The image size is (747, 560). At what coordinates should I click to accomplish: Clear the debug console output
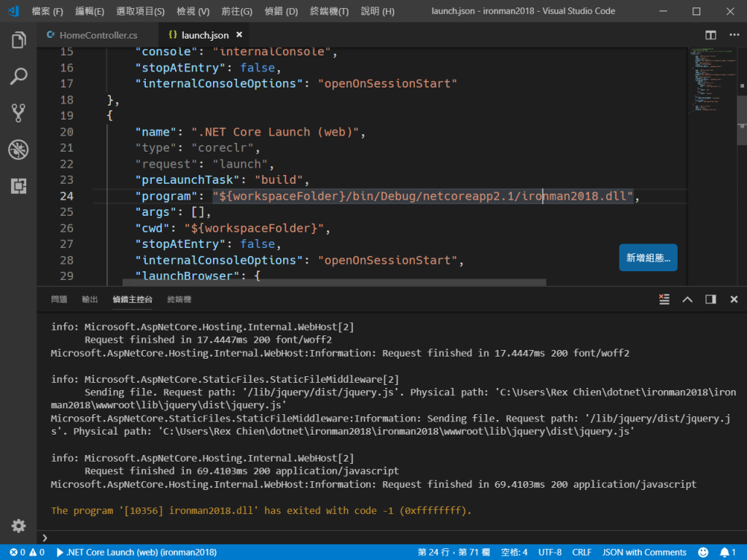tap(664, 299)
